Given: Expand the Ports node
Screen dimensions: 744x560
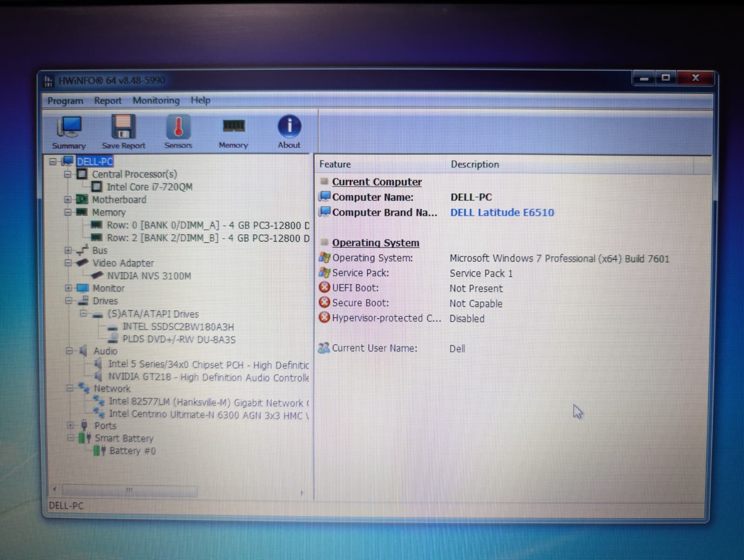Looking at the screenshot, I should [70, 425].
